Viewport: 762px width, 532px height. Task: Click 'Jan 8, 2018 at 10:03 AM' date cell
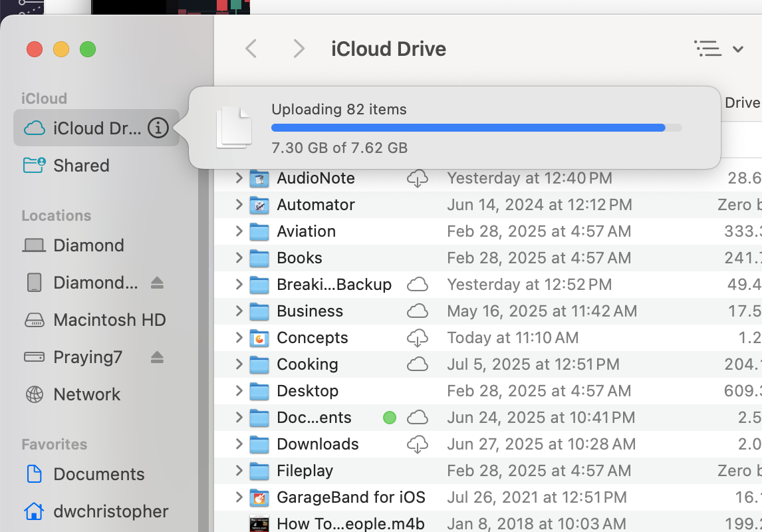537,524
